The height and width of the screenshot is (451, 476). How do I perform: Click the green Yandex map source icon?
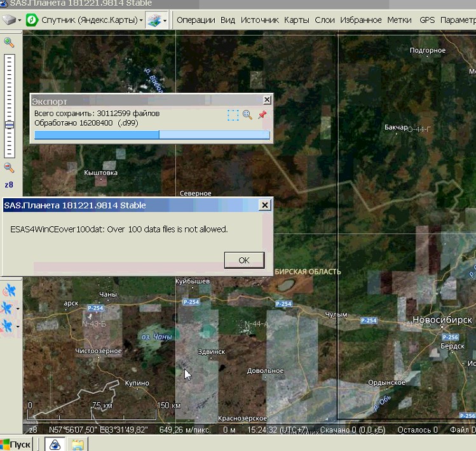tap(31, 20)
